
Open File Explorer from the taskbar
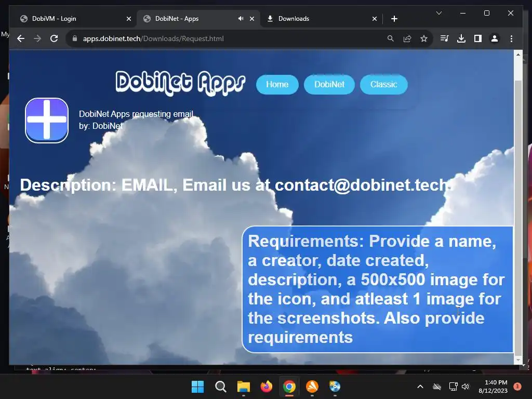243,387
